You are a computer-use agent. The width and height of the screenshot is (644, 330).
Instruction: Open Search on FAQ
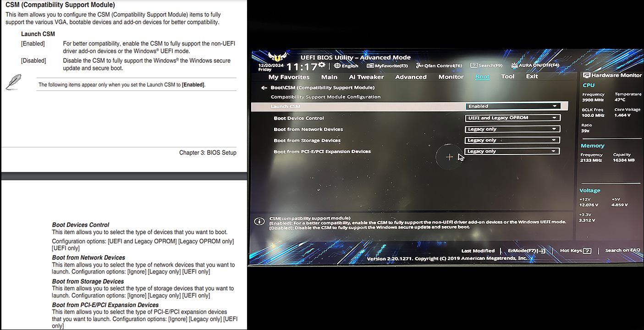click(x=622, y=250)
